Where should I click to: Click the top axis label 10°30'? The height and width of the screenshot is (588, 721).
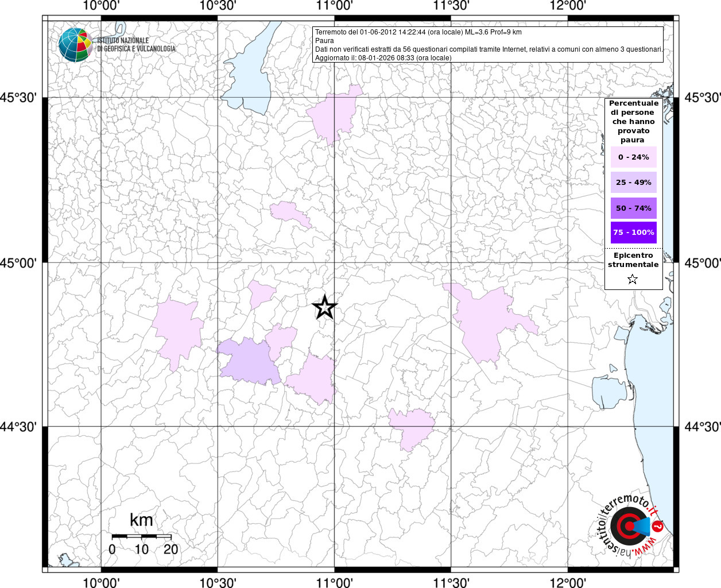pyautogui.click(x=218, y=6)
